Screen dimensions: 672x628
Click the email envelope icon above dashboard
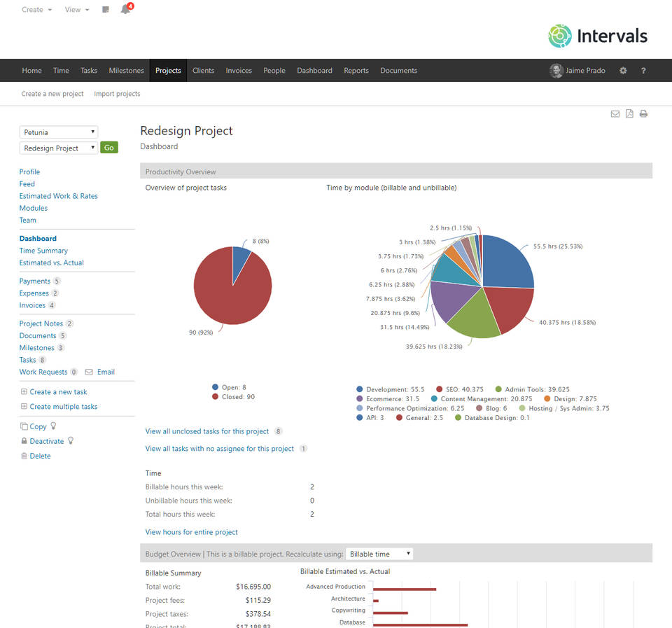(615, 114)
